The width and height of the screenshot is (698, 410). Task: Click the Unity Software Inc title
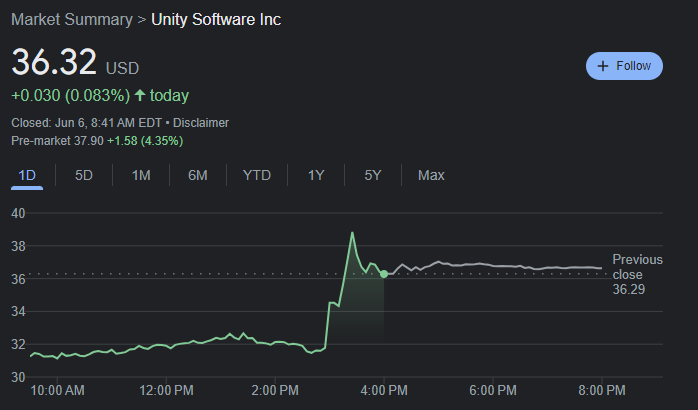click(216, 20)
